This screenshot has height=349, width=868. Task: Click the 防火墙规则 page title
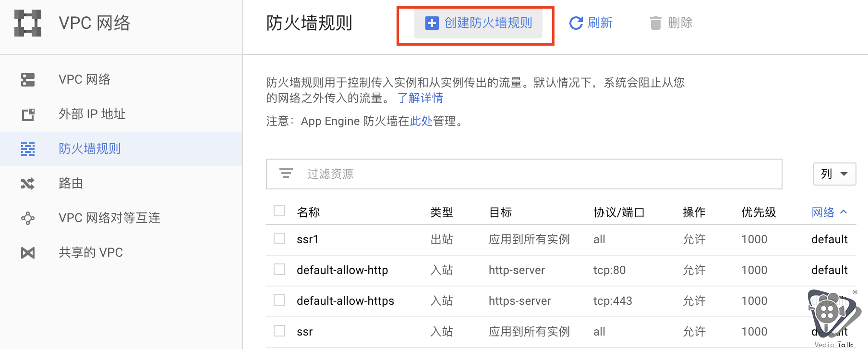click(x=309, y=23)
